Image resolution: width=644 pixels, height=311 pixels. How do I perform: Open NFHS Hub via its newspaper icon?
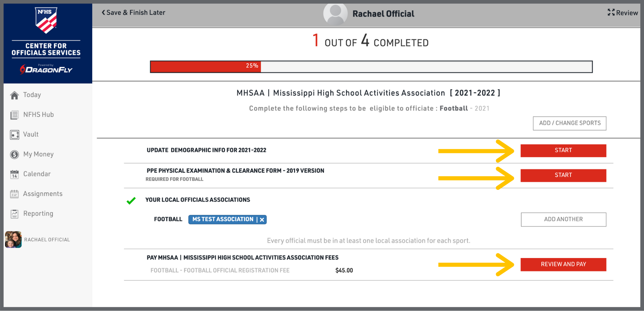tap(14, 115)
